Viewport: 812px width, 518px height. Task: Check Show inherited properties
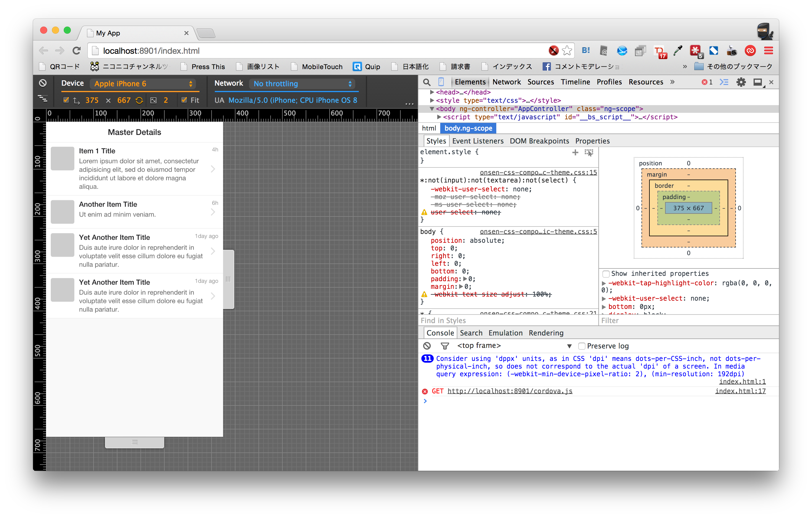tap(606, 274)
